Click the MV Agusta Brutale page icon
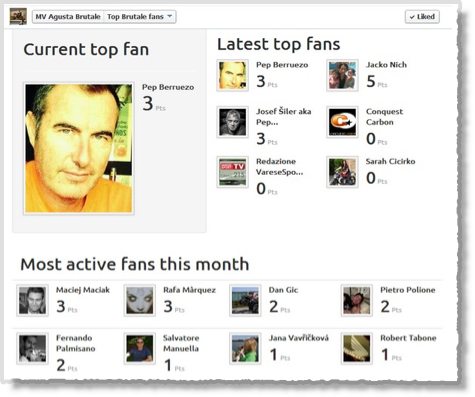475x397 pixels. pyautogui.click(x=18, y=16)
